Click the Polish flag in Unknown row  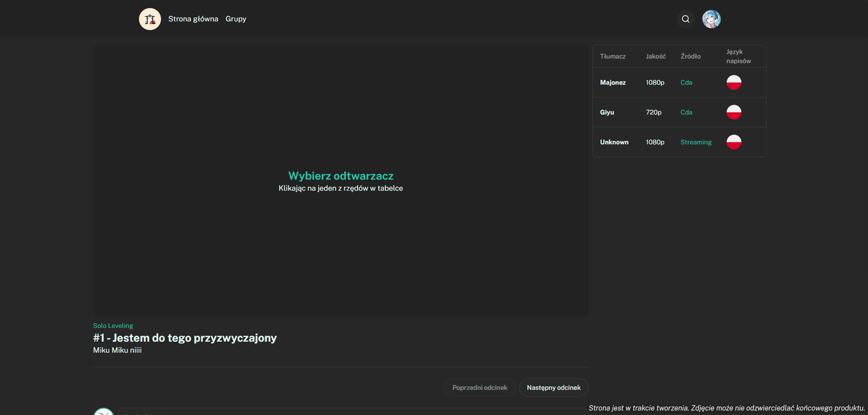[x=734, y=142]
